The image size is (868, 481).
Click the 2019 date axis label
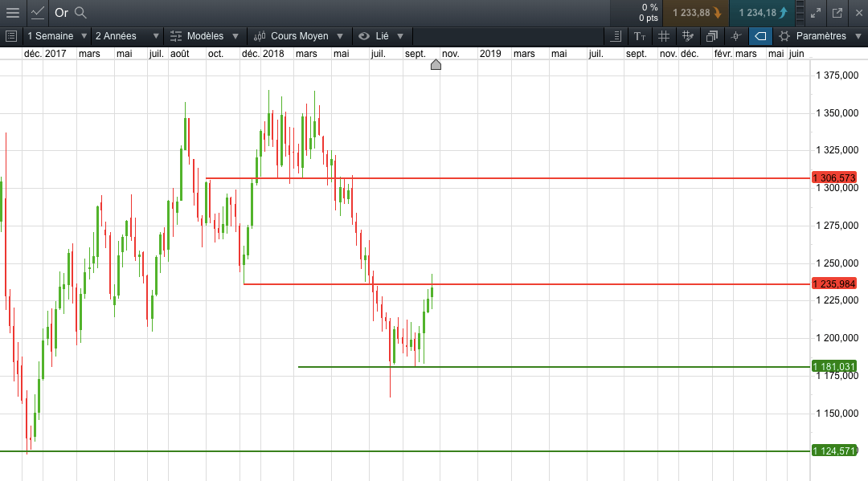click(x=490, y=54)
